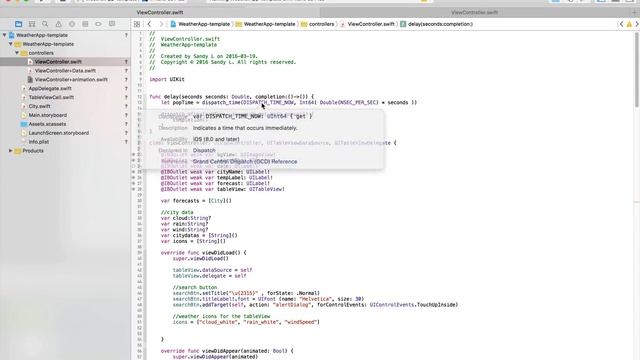
Task: Select the active ViewController.swift tab
Action: click(x=160, y=12)
